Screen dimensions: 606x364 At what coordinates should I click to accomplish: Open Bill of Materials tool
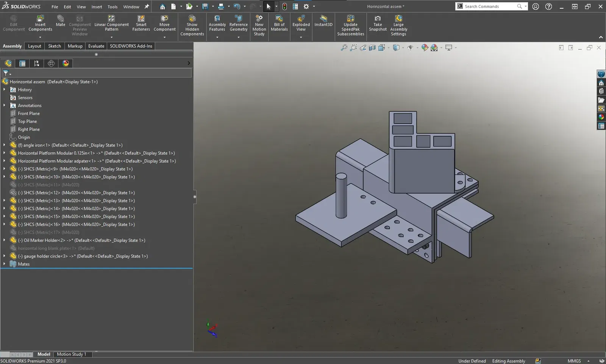tap(279, 19)
